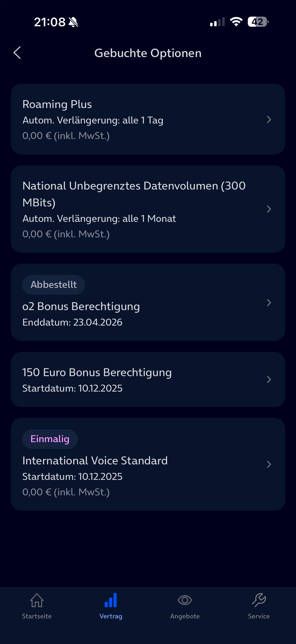Open 150 Euro Bonus Berechtigung chevron
This screenshot has height=644, width=296.
coord(269,379)
